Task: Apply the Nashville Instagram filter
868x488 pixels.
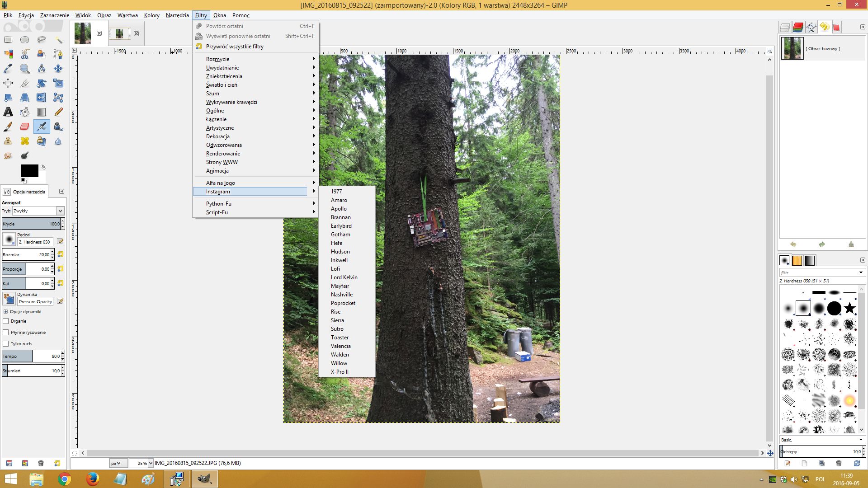Action: tap(347, 295)
